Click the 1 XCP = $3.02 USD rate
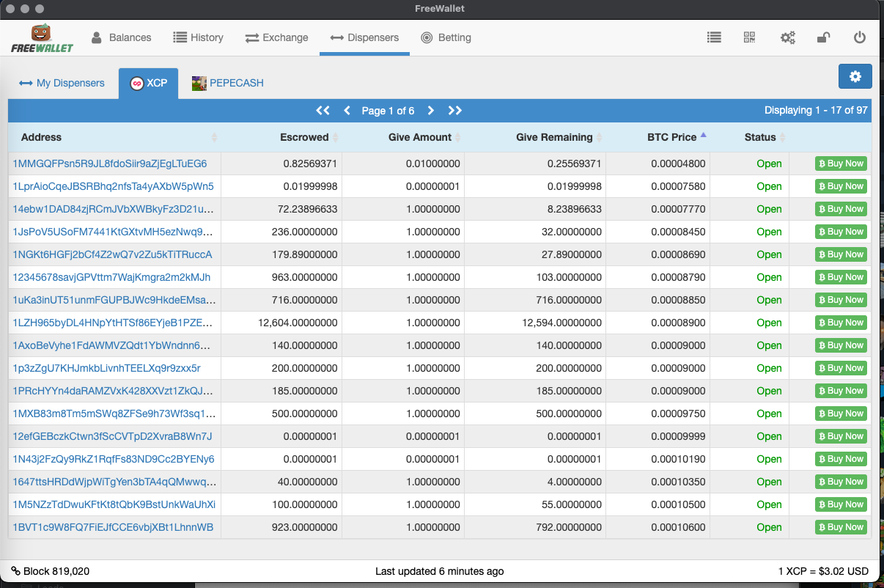Viewport: 884px width, 588px height. coord(823,571)
